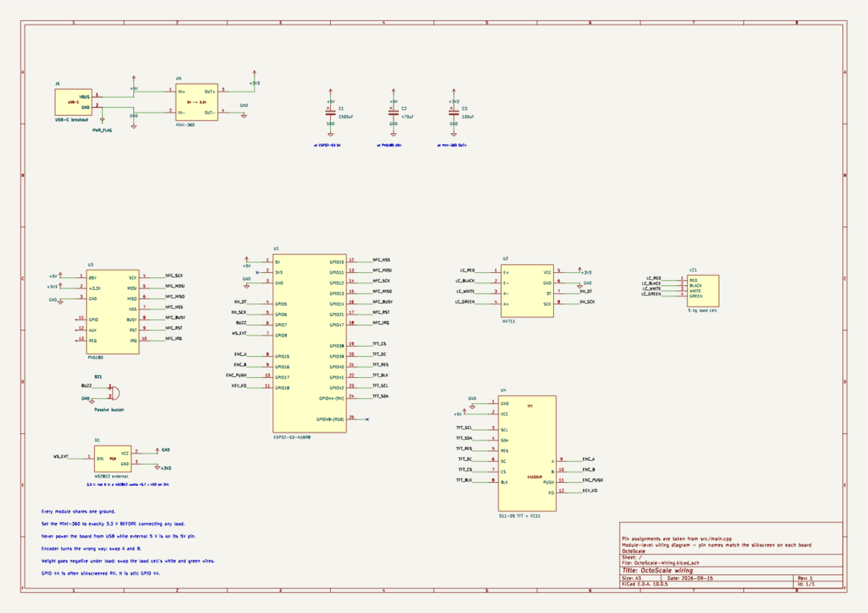Click the PWR_FLAG symbol below J1

pos(102,120)
